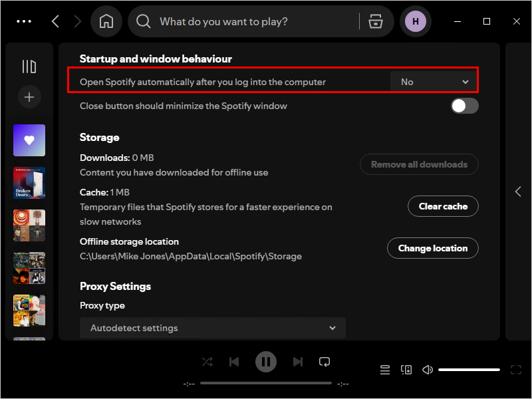Click the What do you want to play field
The width and height of the screenshot is (532, 399).
223,21
